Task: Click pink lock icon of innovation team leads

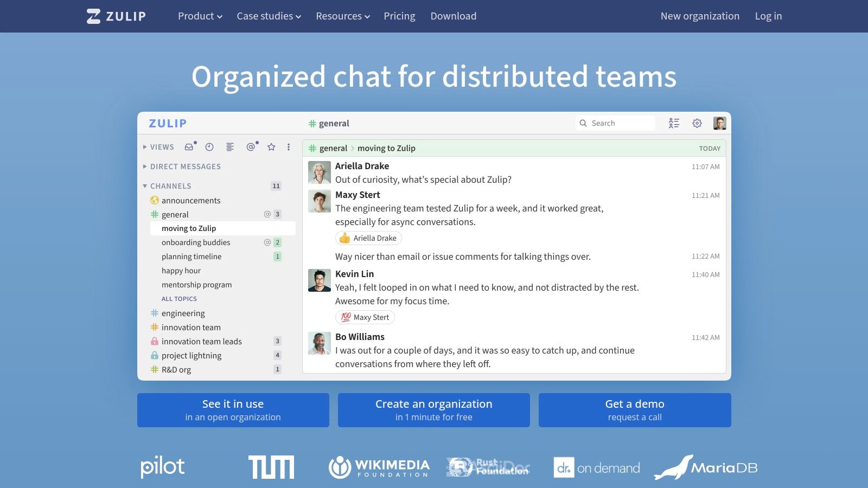Action: tap(155, 341)
